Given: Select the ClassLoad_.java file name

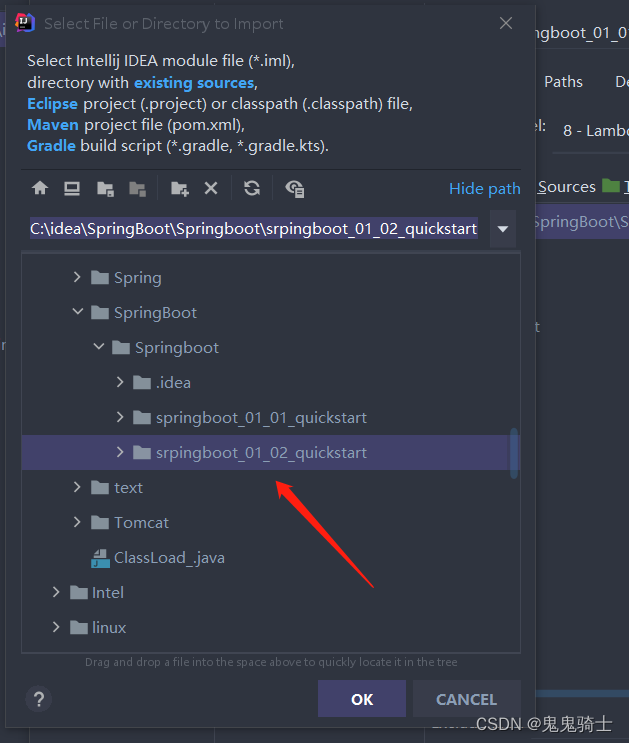Looking at the screenshot, I should click(x=169, y=558).
